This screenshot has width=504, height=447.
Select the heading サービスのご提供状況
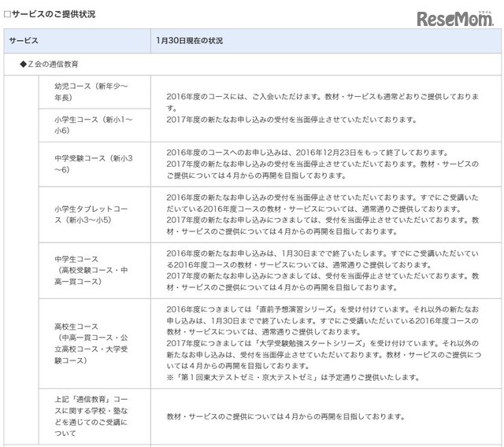pos(50,14)
